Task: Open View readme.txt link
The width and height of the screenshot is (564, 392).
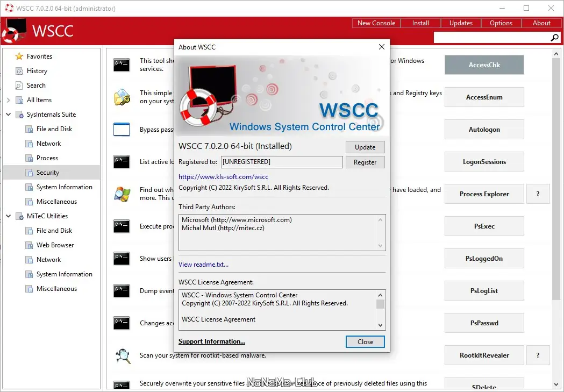Action: 203,265
